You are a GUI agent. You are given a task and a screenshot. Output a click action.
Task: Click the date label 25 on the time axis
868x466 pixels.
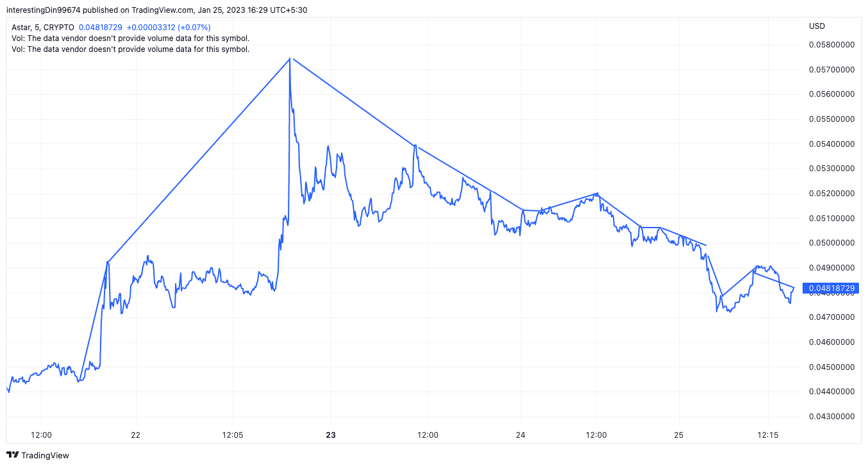680,435
